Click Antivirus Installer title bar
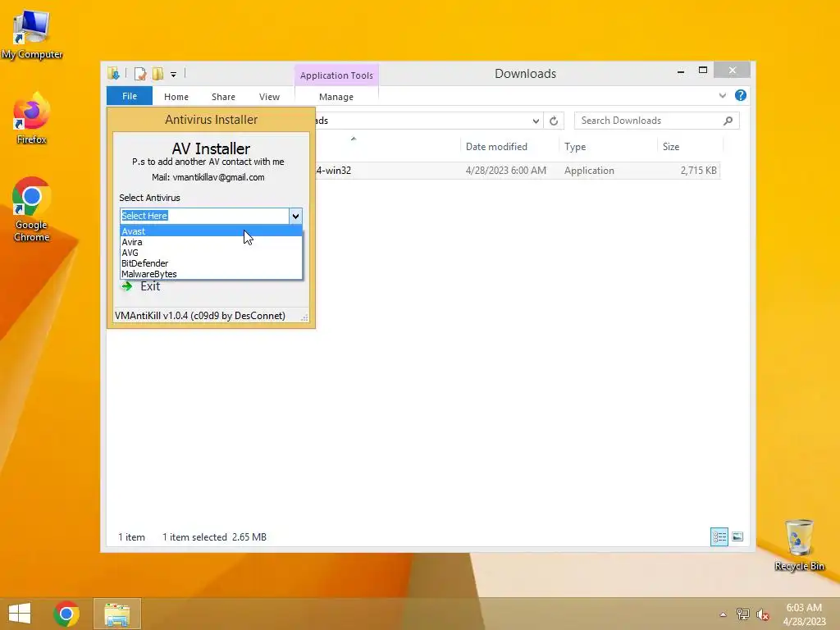The width and height of the screenshot is (840, 630). tap(211, 120)
